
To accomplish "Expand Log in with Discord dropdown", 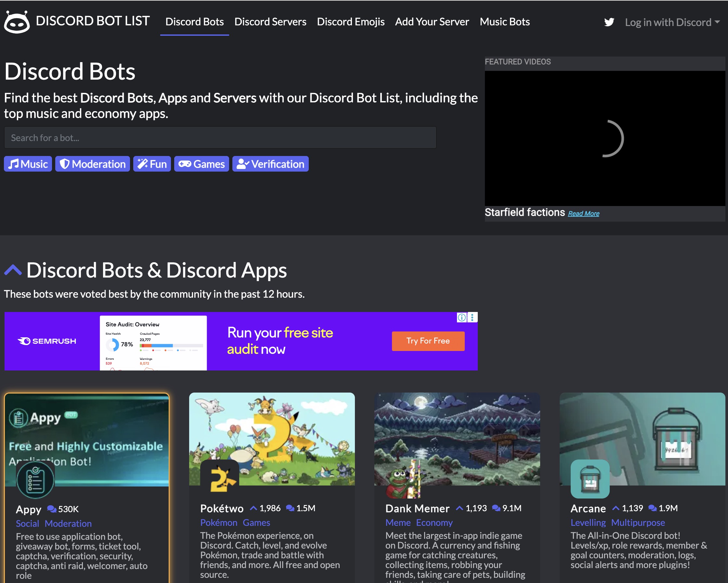I will click(671, 22).
